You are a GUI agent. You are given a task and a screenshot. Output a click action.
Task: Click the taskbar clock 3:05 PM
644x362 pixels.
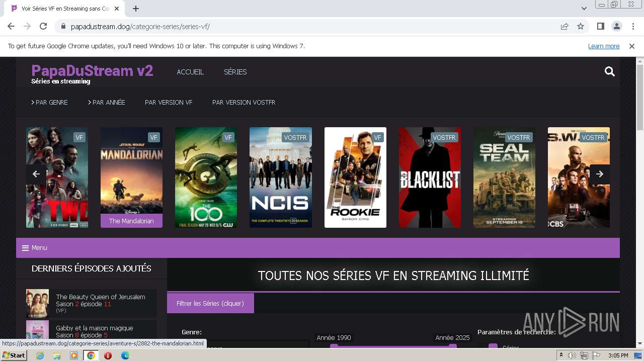tap(618, 355)
